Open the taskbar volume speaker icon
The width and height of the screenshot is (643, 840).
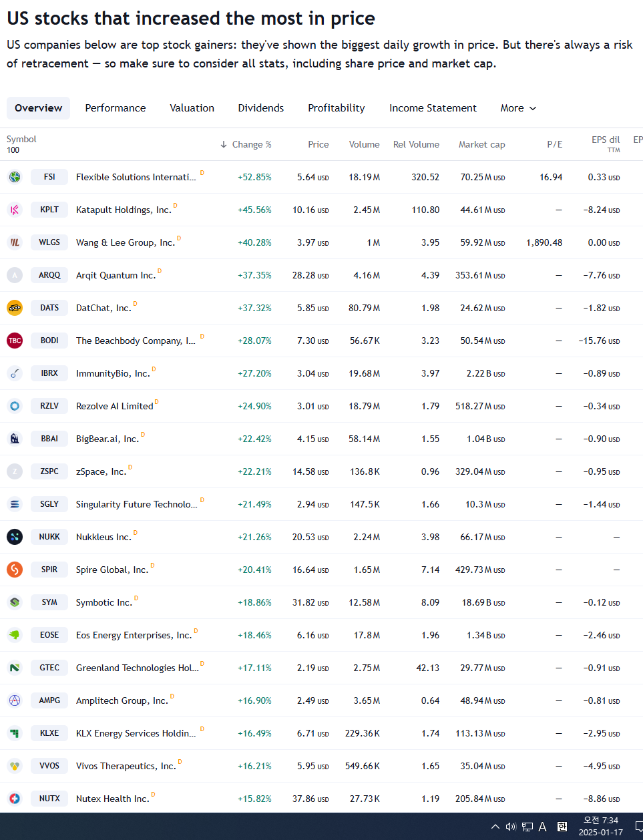tap(511, 827)
